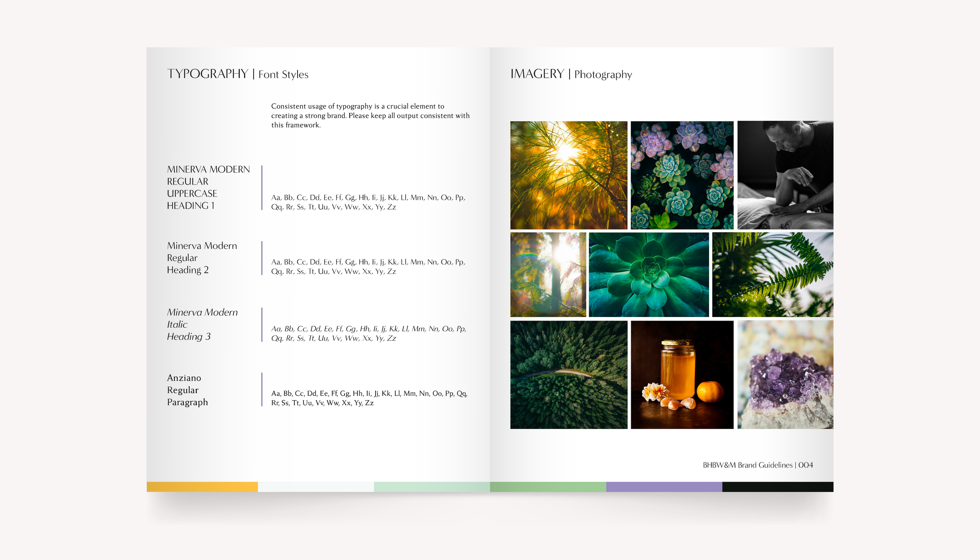Viewport: 980px width, 560px height.
Task: Select the purple amethyst crystal photo
Action: (785, 374)
